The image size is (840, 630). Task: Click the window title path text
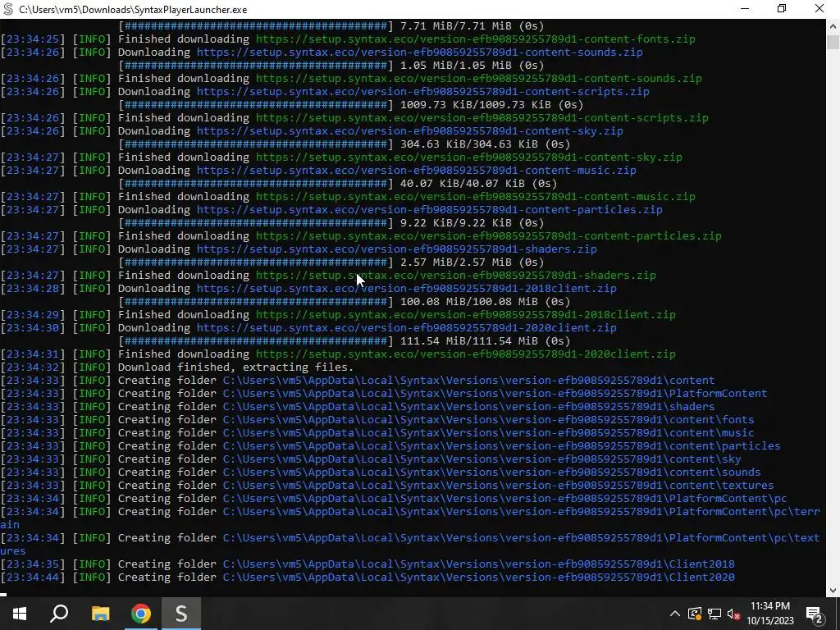coord(133,10)
